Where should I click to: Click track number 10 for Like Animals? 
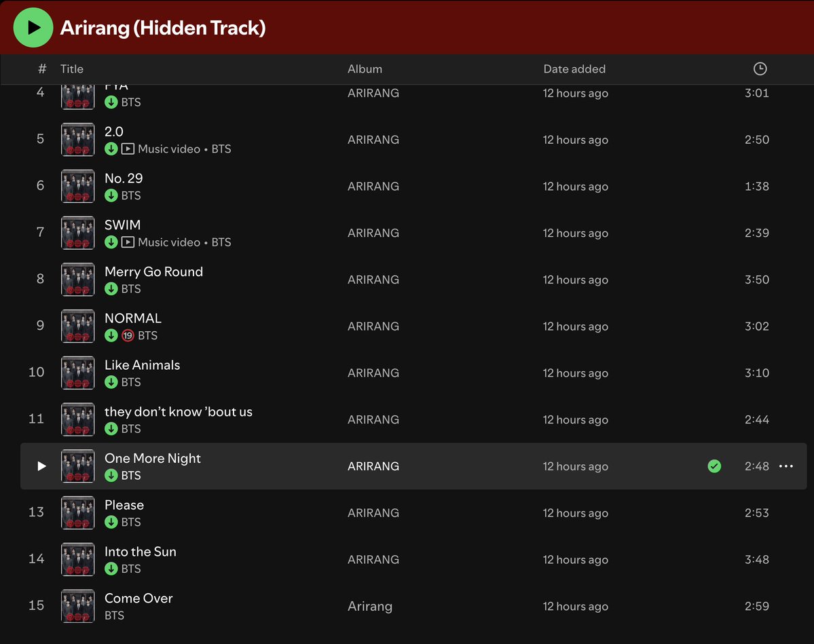(37, 372)
